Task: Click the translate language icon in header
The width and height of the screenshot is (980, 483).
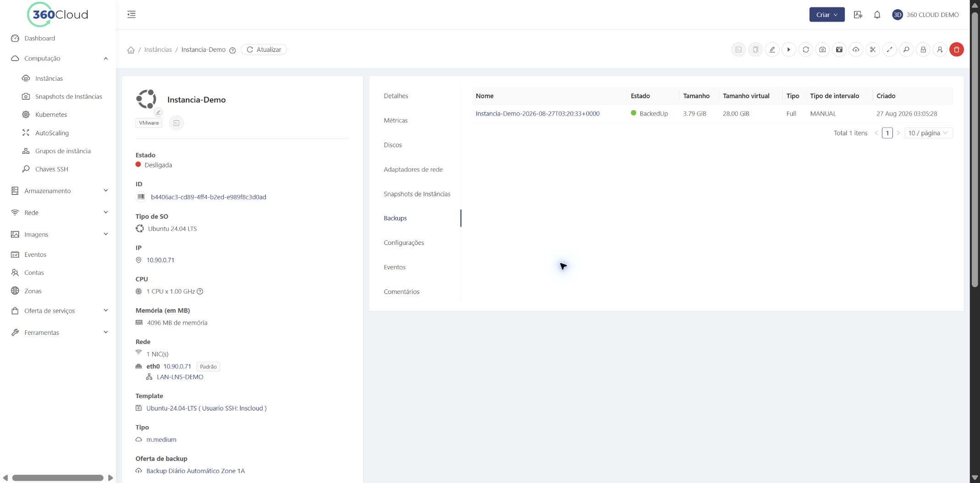Action: click(858, 15)
